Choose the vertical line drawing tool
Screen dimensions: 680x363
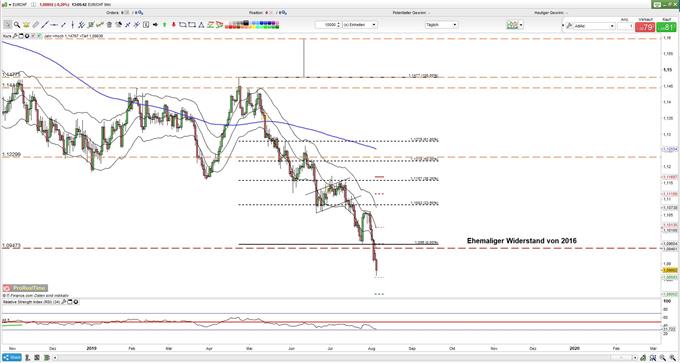pyautogui.click(x=73, y=25)
